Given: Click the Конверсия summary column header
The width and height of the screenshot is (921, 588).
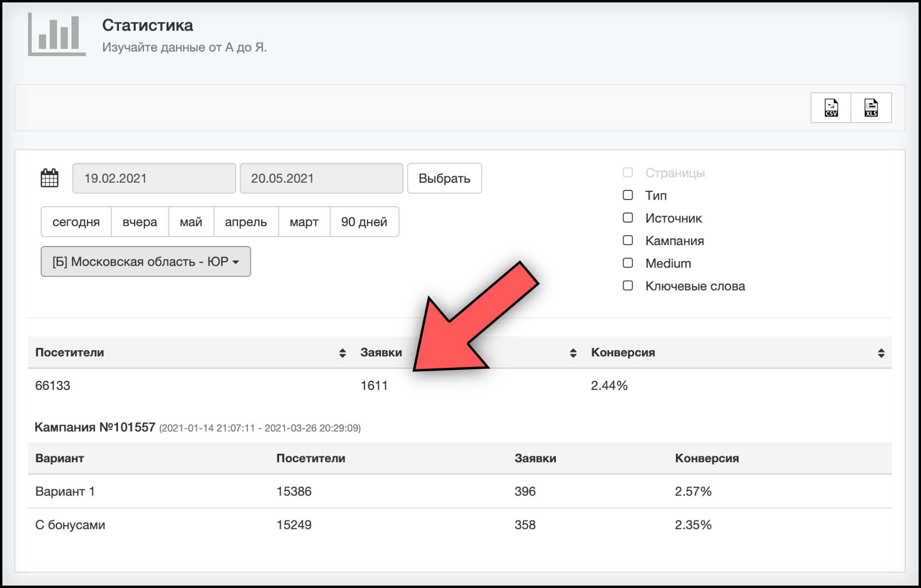Looking at the screenshot, I should (623, 353).
